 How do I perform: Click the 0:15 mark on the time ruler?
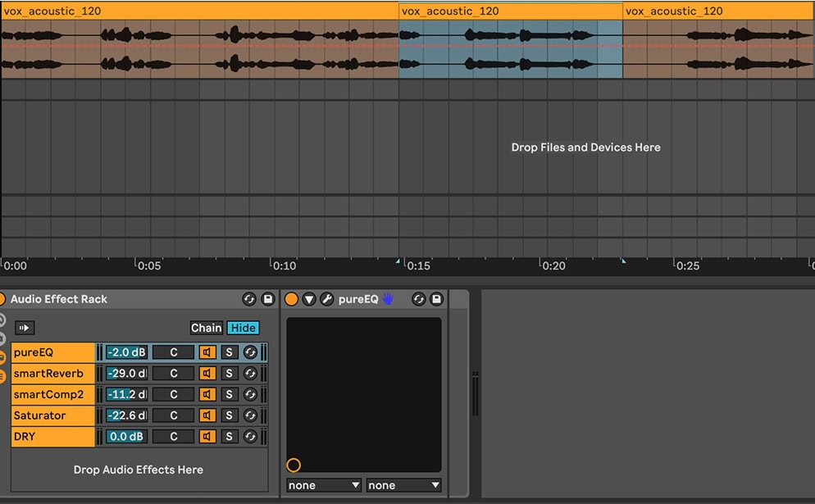tap(418, 266)
